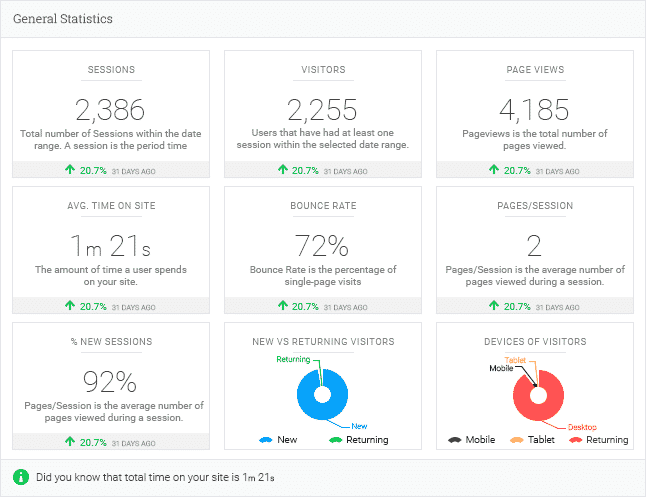
Task: Click the up arrow under Avg. Time on Site
Action: coord(70,305)
